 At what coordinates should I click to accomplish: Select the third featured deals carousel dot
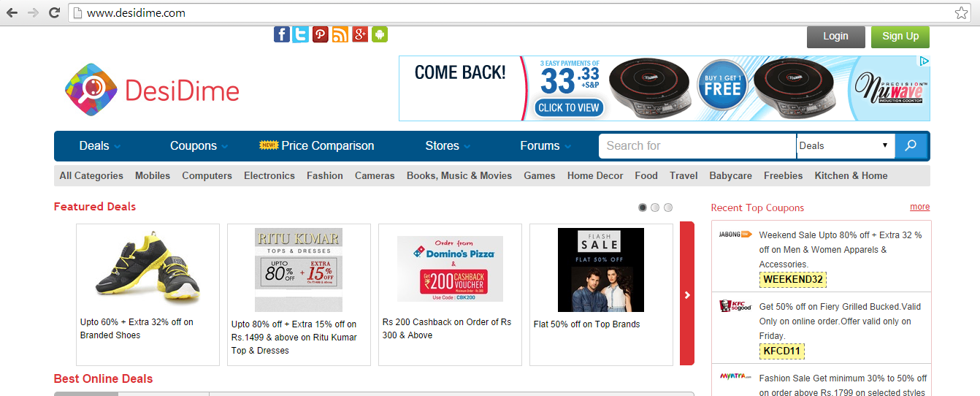668,207
